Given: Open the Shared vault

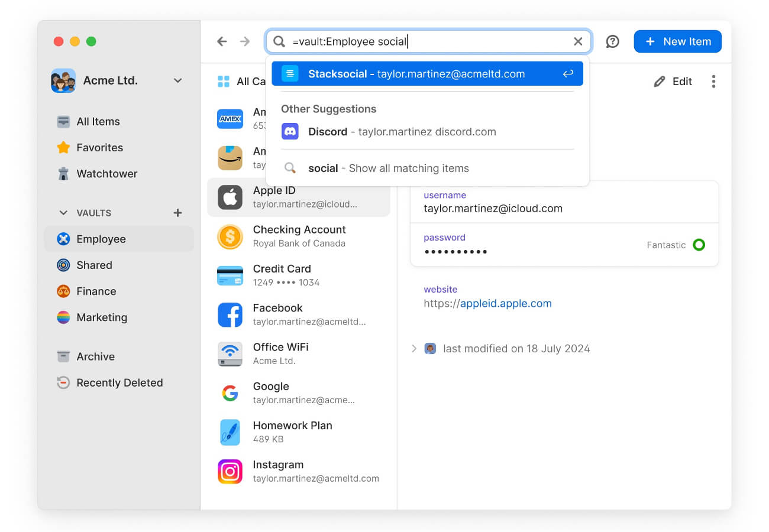Looking at the screenshot, I should [x=93, y=265].
